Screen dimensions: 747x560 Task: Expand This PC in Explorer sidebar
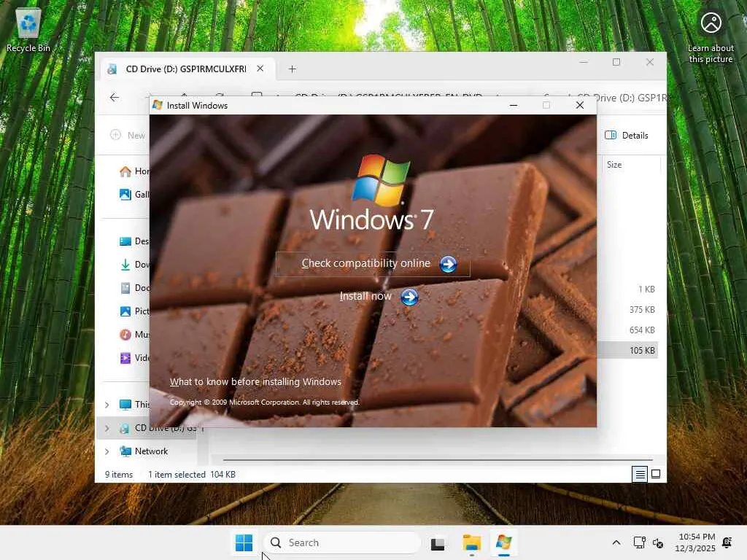(x=107, y=405)
